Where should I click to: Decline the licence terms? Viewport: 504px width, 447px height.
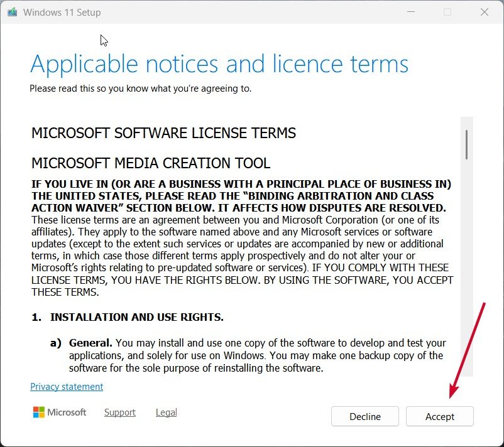coord(364,416)
